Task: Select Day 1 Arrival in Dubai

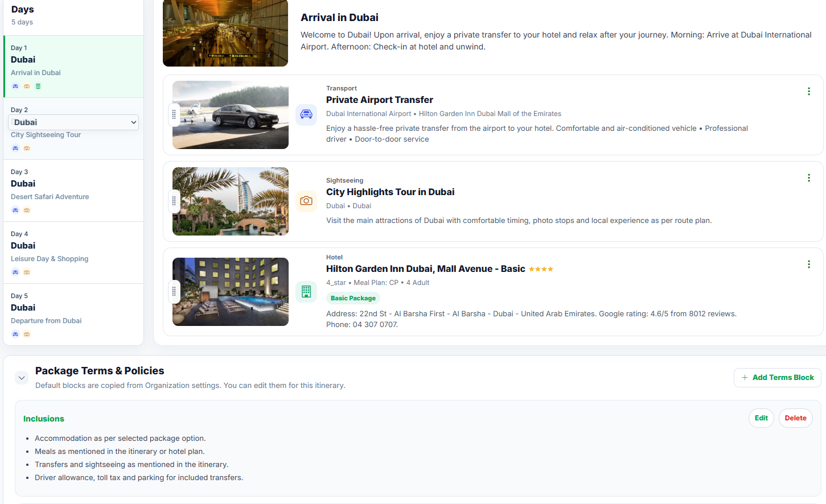Action: tap(73, 67)
